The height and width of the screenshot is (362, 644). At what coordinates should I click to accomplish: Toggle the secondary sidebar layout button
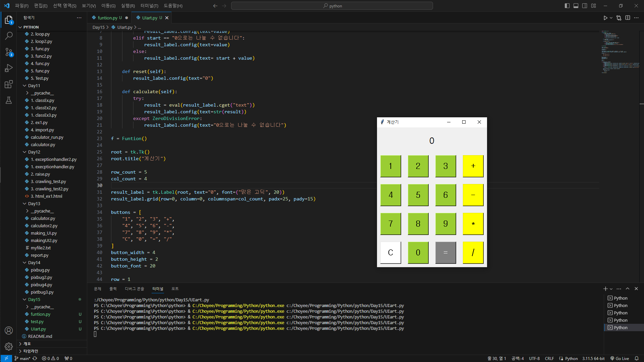tap(585, 6)
